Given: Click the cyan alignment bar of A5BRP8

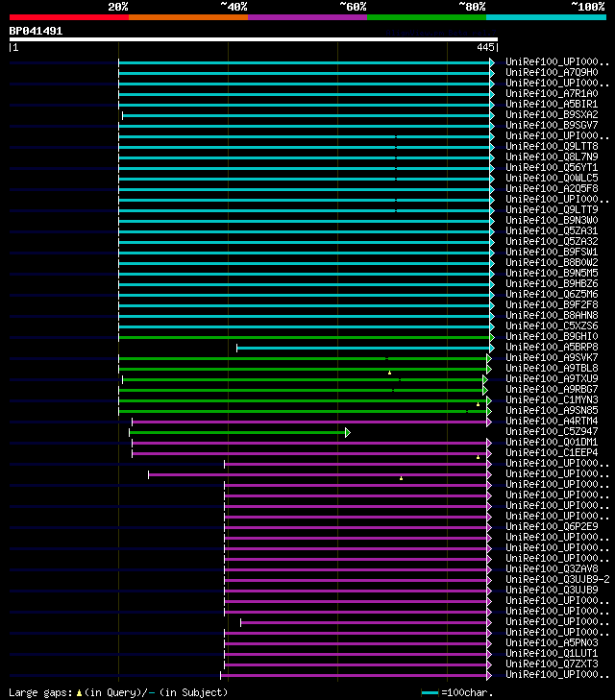Looking at the screenshot, I should click(x=363, y=348).
